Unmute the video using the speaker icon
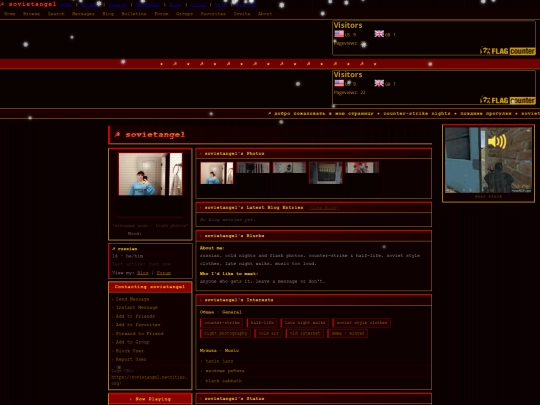This screenshot has width=540, height=405. click(x=497, y=141)
